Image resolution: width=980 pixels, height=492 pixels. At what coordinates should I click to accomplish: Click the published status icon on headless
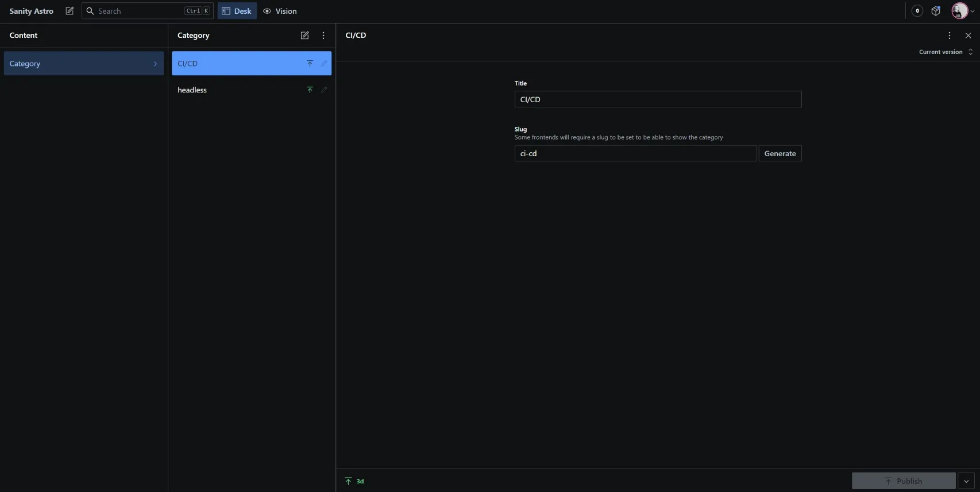[x=310, y=90]
